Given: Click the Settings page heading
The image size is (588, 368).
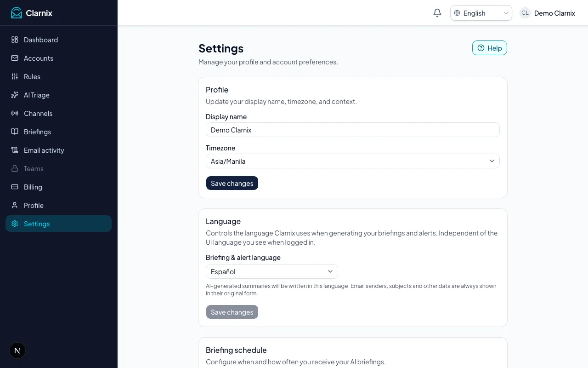Looking at the screenshot, I should pyautogui.click(x=221, y=48).
